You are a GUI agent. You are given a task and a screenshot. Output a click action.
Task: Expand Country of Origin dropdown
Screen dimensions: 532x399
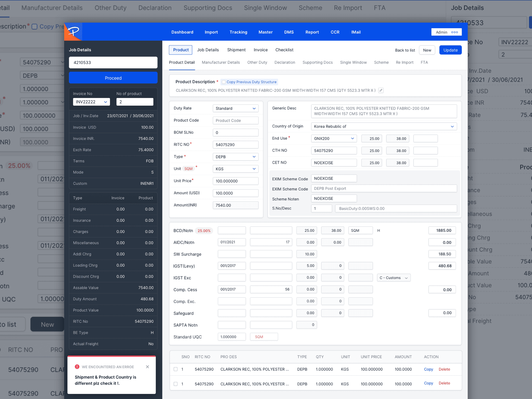(384, 126)
